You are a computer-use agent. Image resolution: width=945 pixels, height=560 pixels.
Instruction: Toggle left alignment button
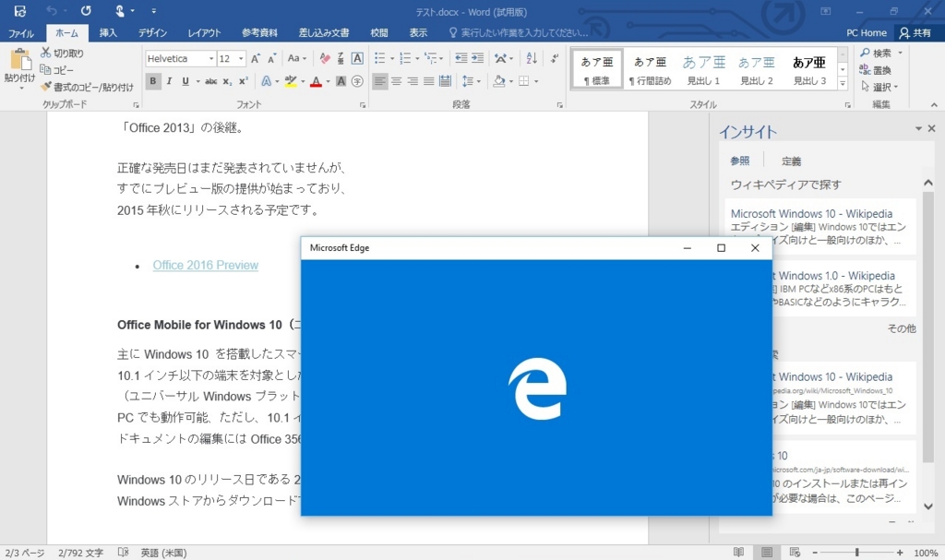click(379, 81)
